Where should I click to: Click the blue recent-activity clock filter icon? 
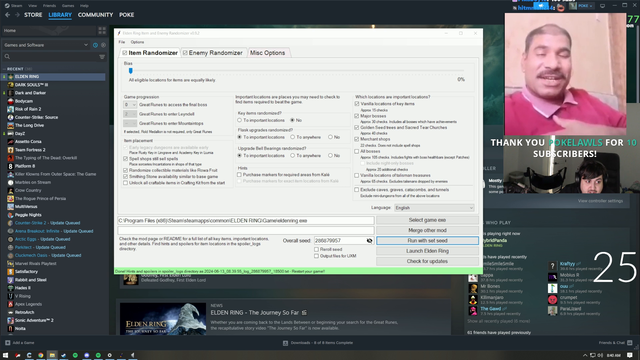click(95, 45)
